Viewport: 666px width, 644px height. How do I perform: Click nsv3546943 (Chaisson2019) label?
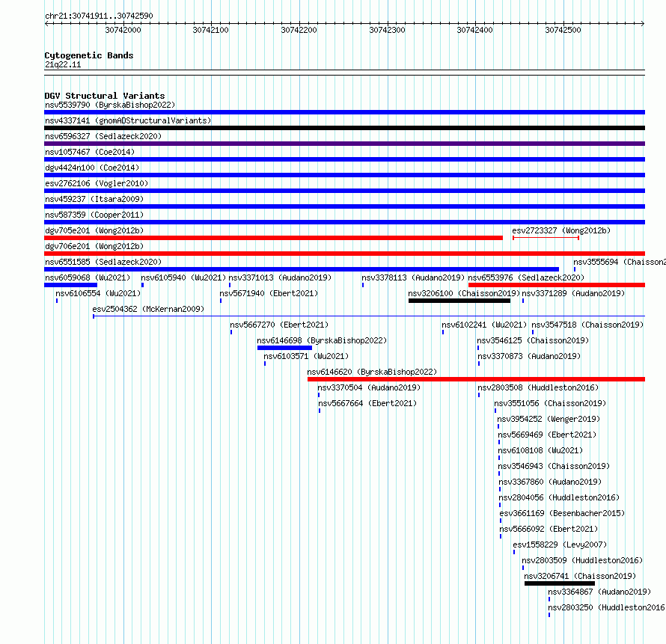pos(554,466)
